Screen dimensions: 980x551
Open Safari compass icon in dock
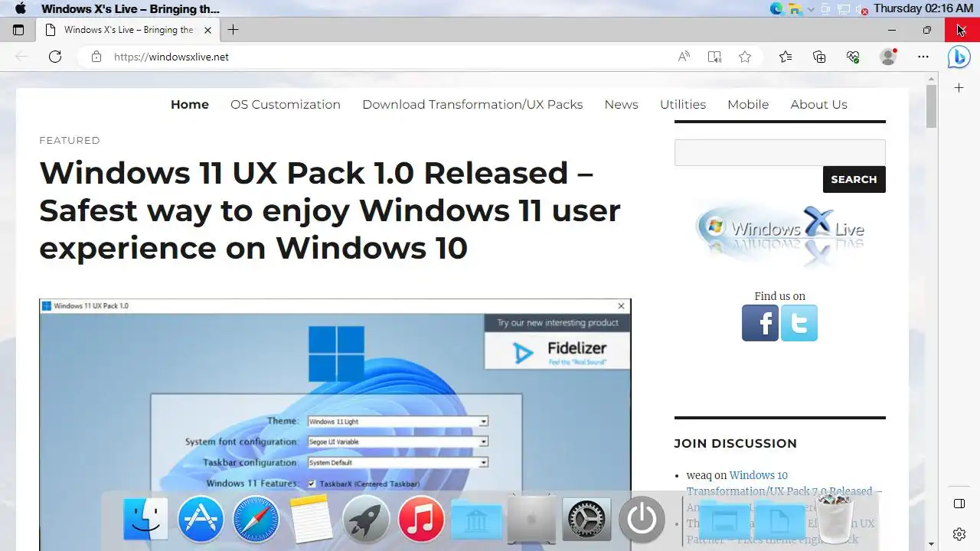coord(256,519)
